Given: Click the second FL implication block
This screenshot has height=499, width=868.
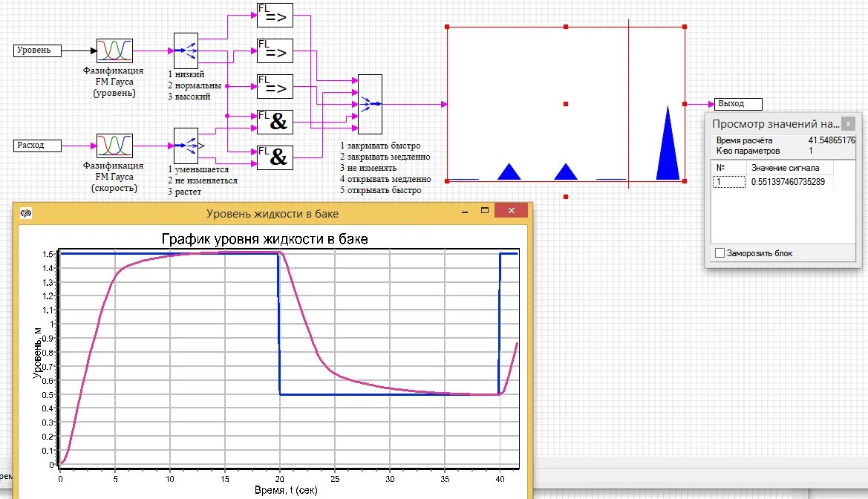Looking at the screenshot, I should click(275, 51).
